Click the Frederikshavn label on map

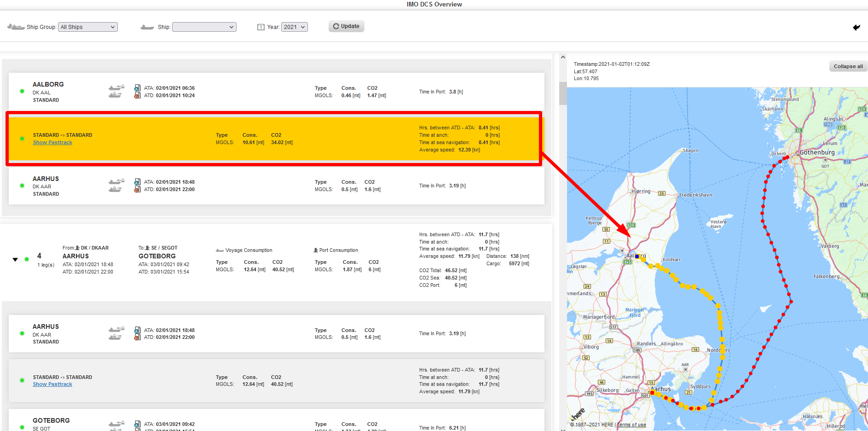pos(695,195)
